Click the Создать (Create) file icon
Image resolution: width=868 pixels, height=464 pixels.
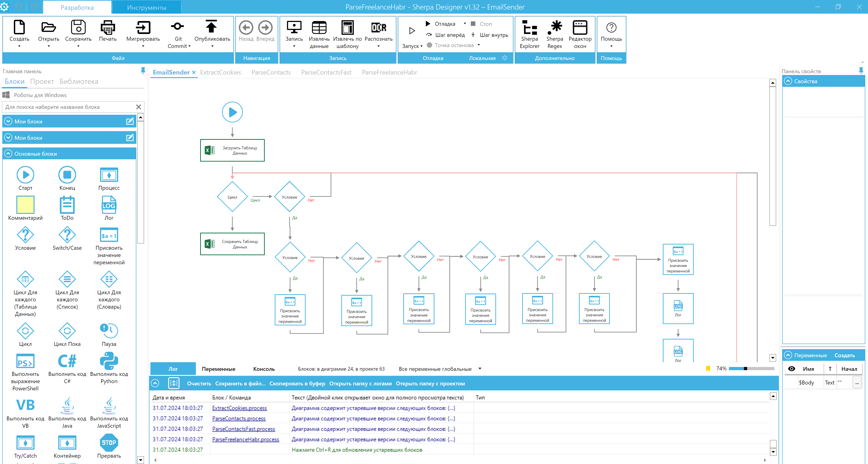pyautogui.click(x=19, y=28)
